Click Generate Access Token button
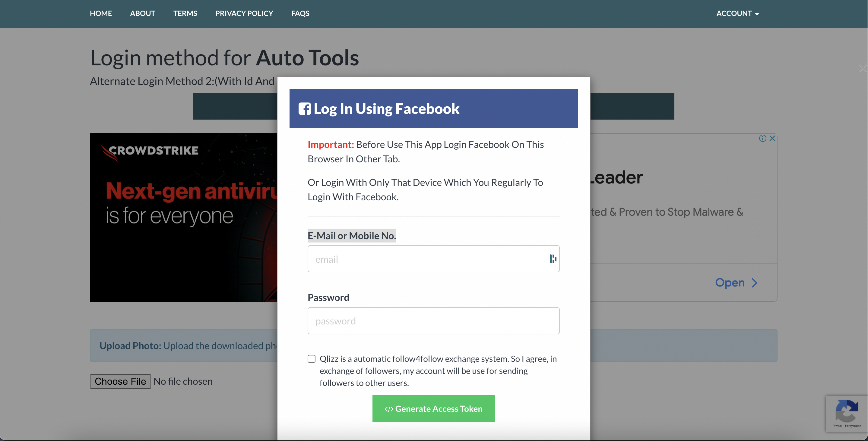868x441 pixels. coord(433,408)
